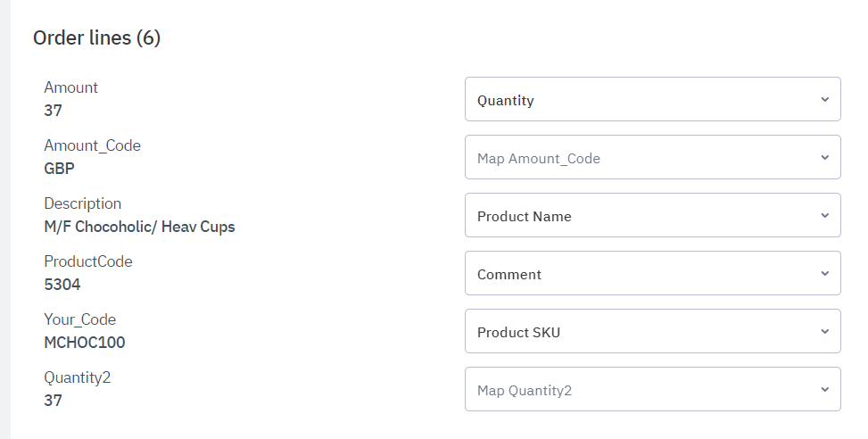868x439 pixels.
Task: Click the Quantity2 field label
Action: (77, 377)
